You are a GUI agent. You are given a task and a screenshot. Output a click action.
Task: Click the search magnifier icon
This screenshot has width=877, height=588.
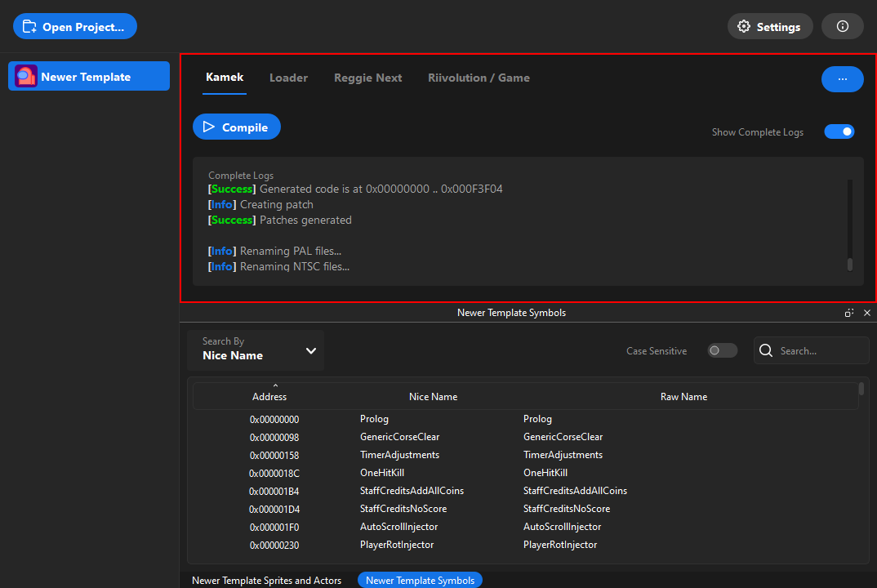click(x=766, y=351)
